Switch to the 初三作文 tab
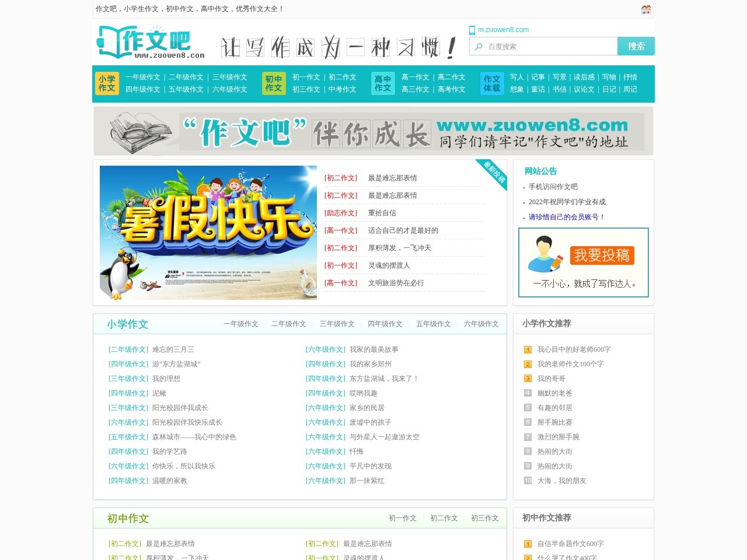747x560 pixels. click(484, 518)
